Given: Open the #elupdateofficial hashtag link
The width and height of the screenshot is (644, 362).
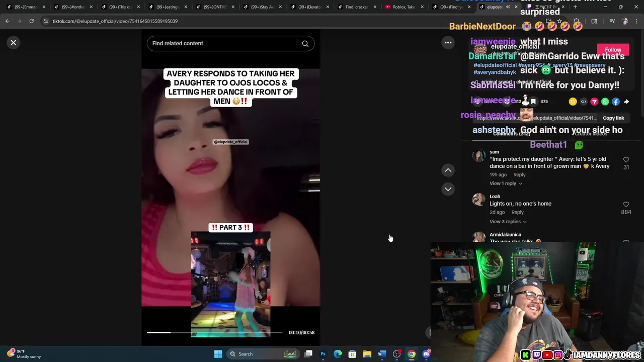Looking at the screenshot, I should (x=495, y=65).
